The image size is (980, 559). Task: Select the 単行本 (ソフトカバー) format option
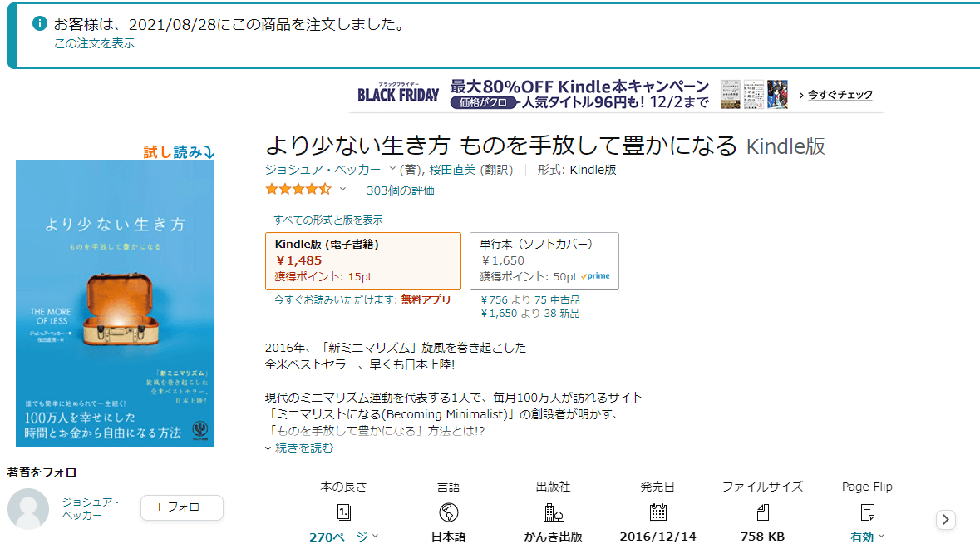tap(544, 260)
